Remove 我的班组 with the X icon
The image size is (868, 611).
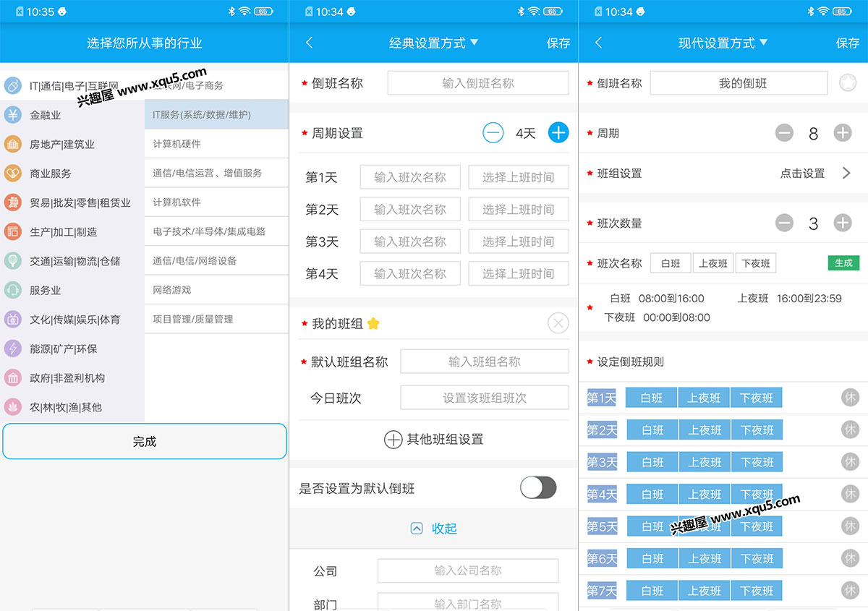pos(558,323)
